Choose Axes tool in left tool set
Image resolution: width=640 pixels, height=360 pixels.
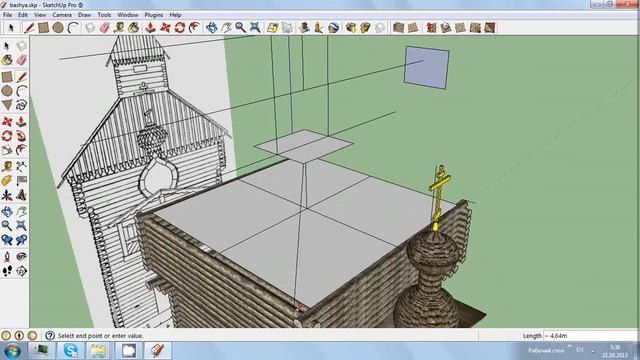click(7, 196)
